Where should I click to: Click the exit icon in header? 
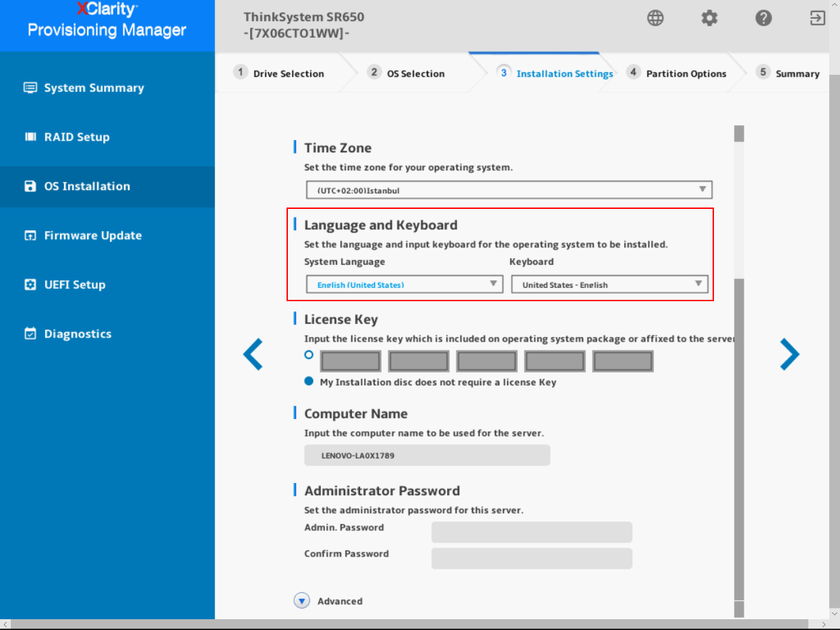[x=817, y=18]
